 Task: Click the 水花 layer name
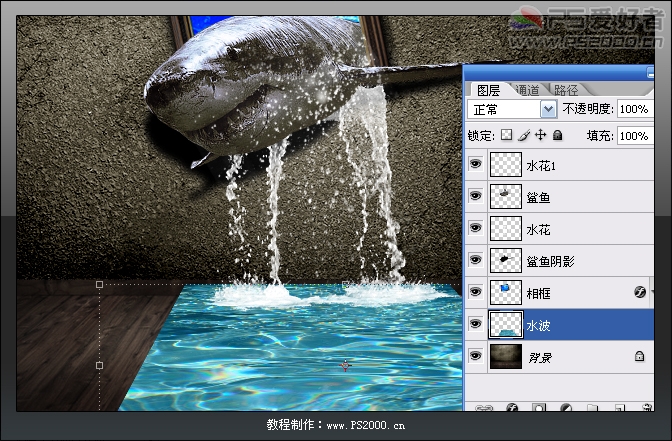coord(538,230)
